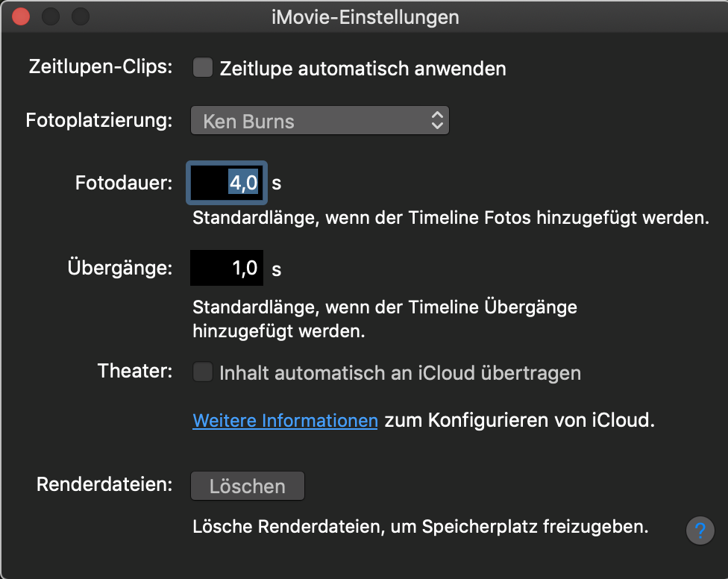728x579 pixels.
Task: Enable Zeitlupe automatisch anwenden checkbox
Action: tap(203, 68)
